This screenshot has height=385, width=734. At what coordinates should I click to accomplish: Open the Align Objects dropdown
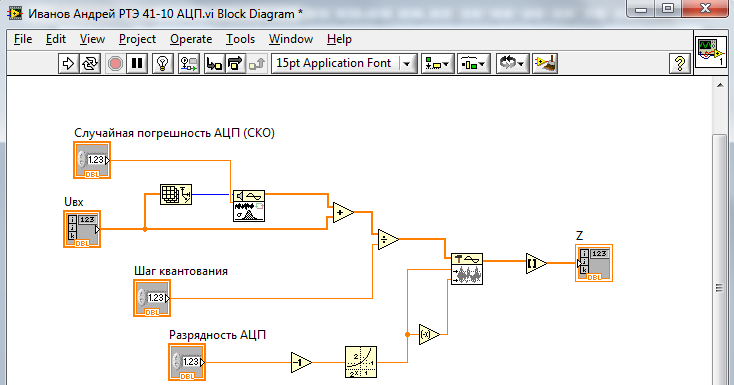438,63
